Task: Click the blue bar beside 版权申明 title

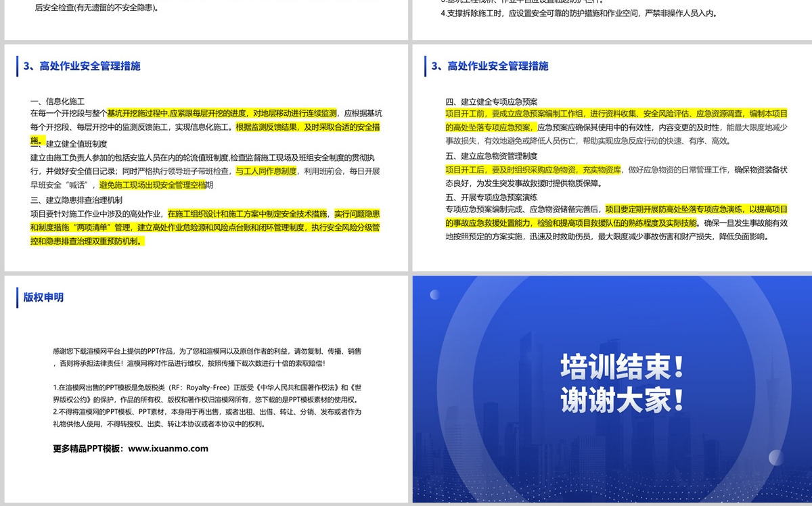Action: point(18,297)
